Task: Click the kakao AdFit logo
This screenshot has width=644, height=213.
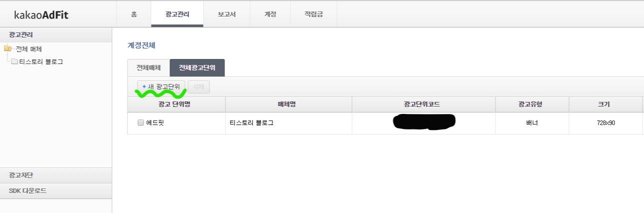Action: click(41, 14)
